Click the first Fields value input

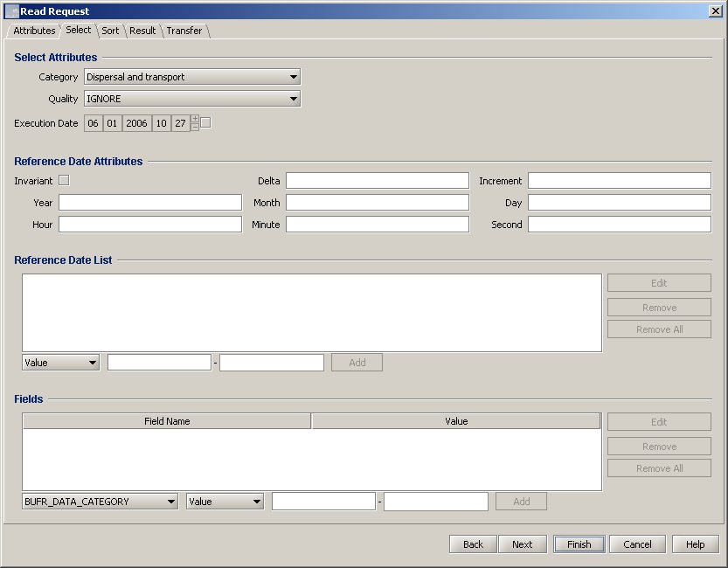[x=323, y=502]
